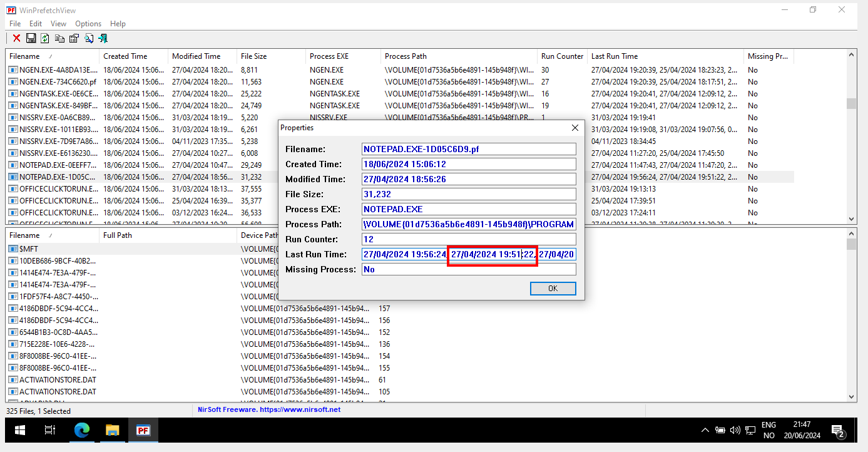This screenshot has height=452, width=868.
Task: Click the Find magnifier toolbar icon
Action: 88,39
